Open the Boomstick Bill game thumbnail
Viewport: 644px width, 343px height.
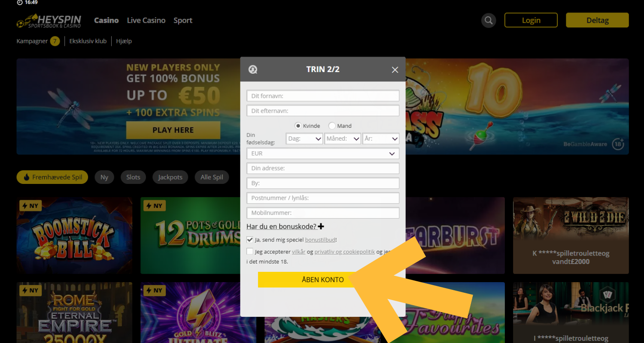pos(74,235)
